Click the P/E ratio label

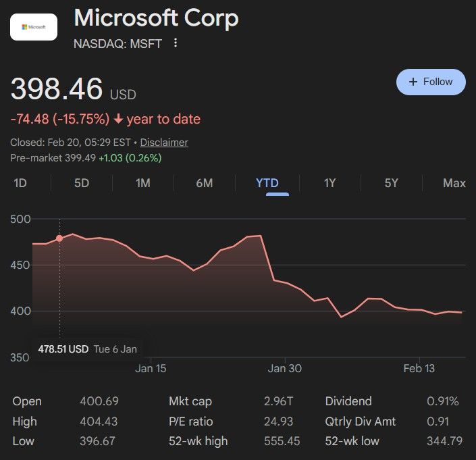tap(192, 421)
